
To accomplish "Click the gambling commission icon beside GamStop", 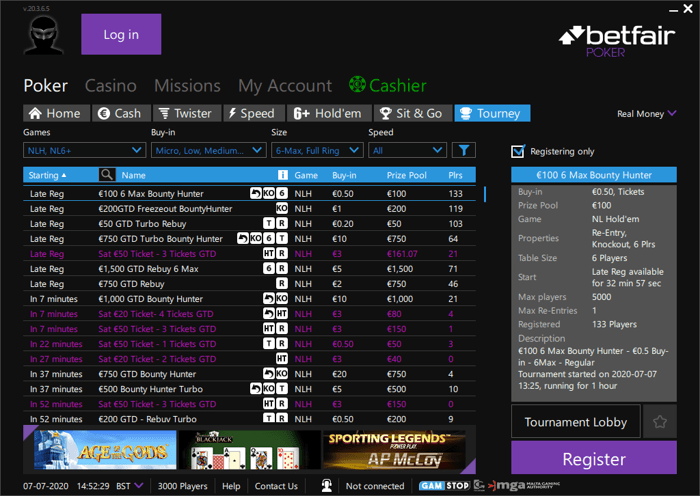I will pyautogui.click(x=479, y=485).
